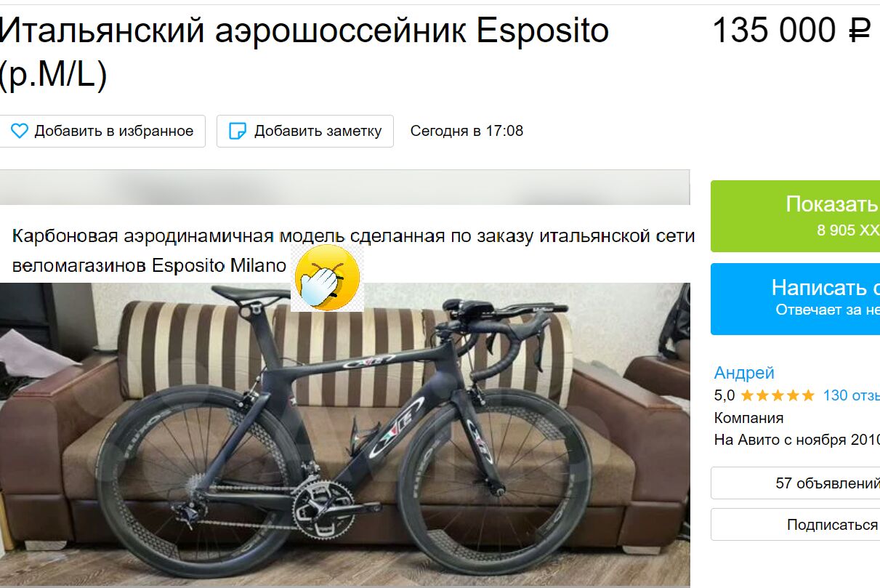Click the blurred image strip above the description

344,188
